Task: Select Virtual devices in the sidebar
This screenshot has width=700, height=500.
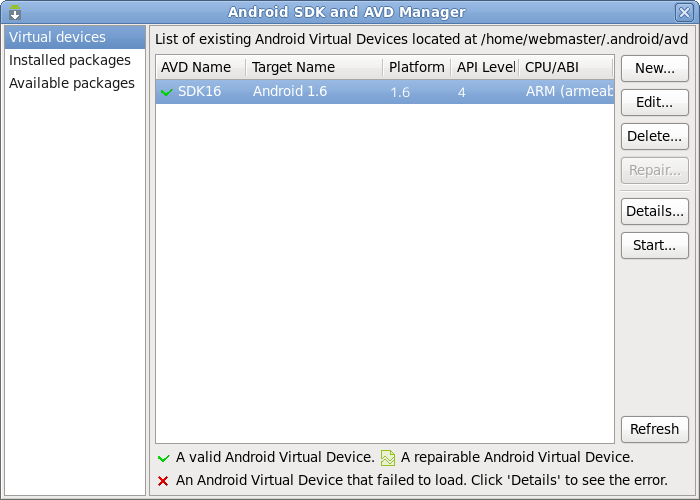Action: tap(75, 37)
